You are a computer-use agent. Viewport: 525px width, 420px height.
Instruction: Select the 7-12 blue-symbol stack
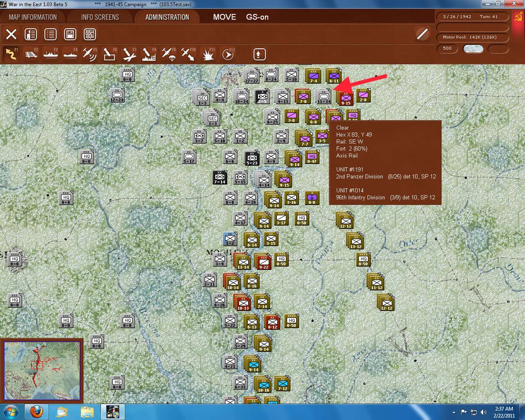point(283,384)
